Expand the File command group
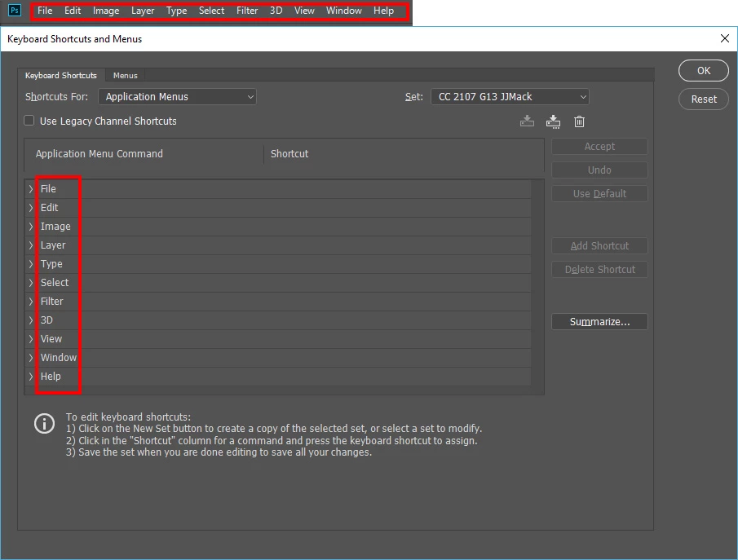 [31, 189]
